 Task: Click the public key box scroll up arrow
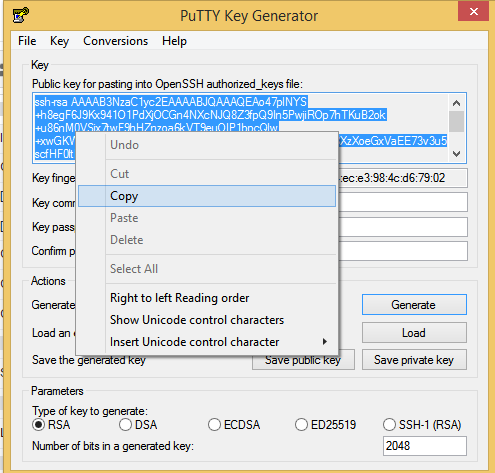456,103
